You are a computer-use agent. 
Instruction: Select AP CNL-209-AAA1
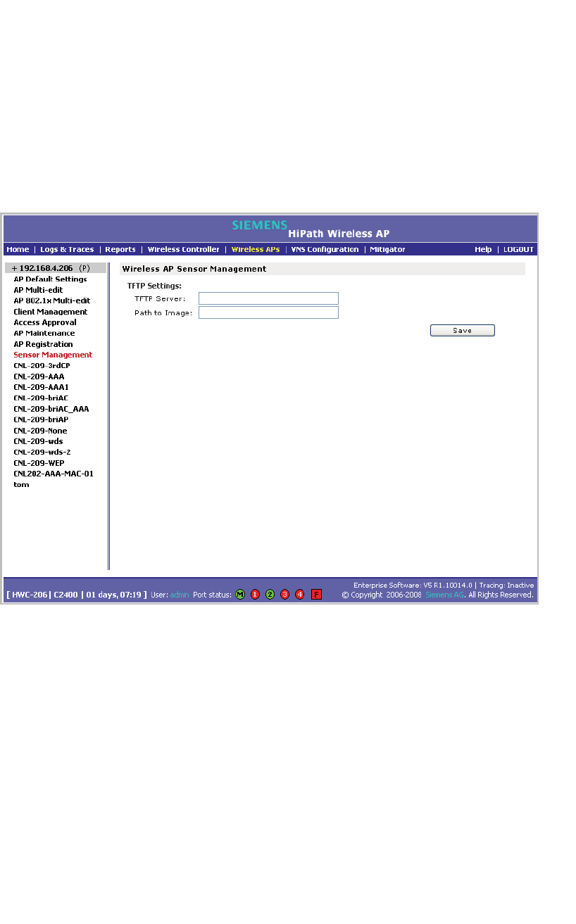pos(41,387)
